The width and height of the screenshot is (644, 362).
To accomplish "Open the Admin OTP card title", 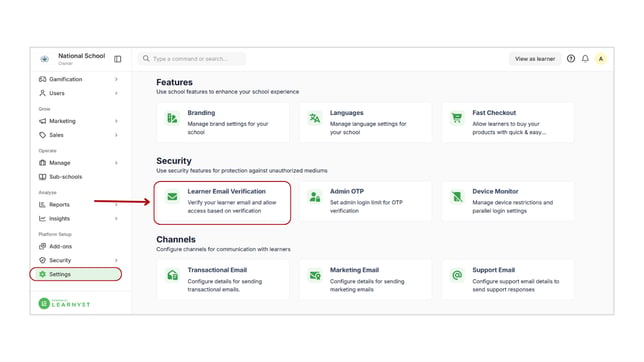I will click(x=347, y=191).
